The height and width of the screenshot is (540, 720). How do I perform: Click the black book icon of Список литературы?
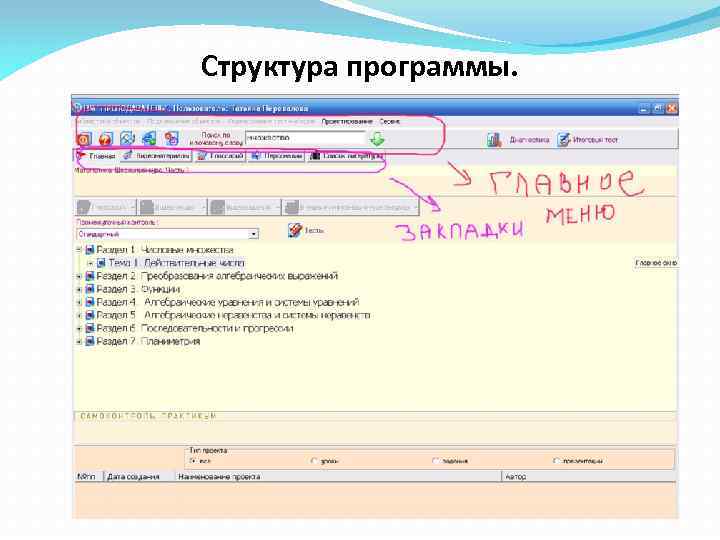click(x=315, y=156)
